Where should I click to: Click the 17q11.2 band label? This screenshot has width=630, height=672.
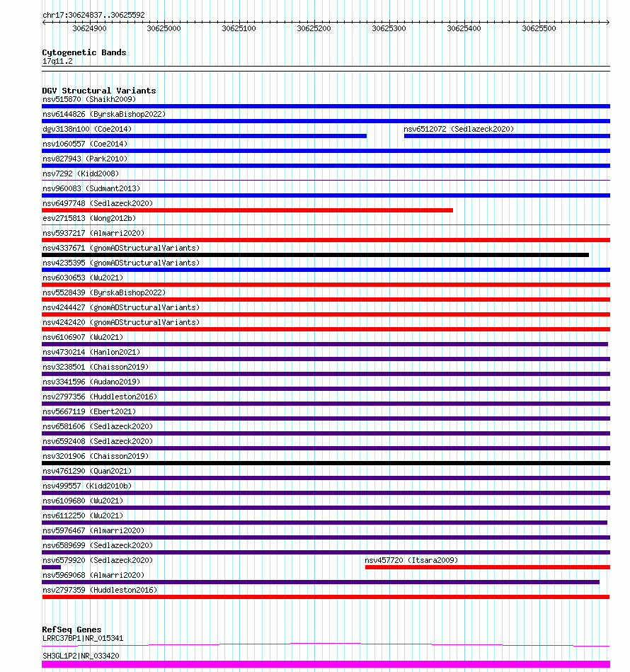57,62
